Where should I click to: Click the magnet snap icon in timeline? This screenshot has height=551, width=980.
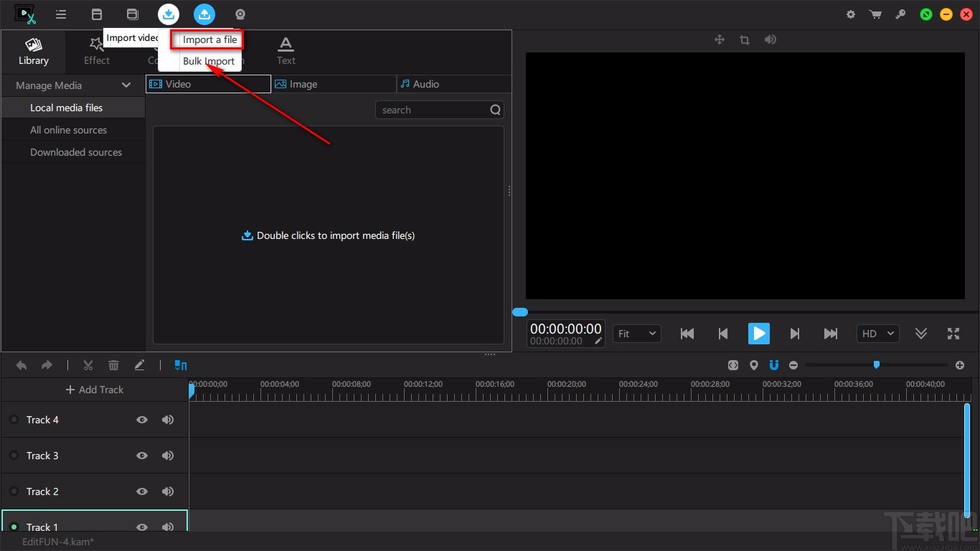(x=773, y=365)
